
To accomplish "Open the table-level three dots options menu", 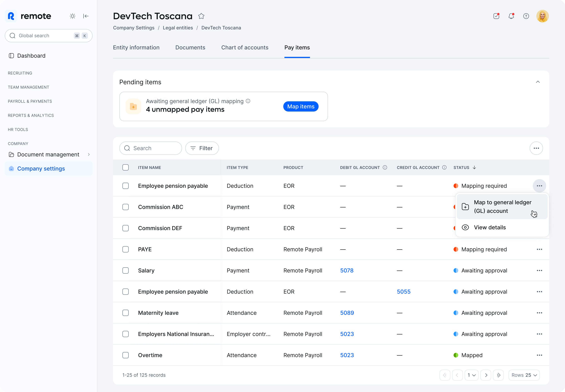I will [536, 148].
